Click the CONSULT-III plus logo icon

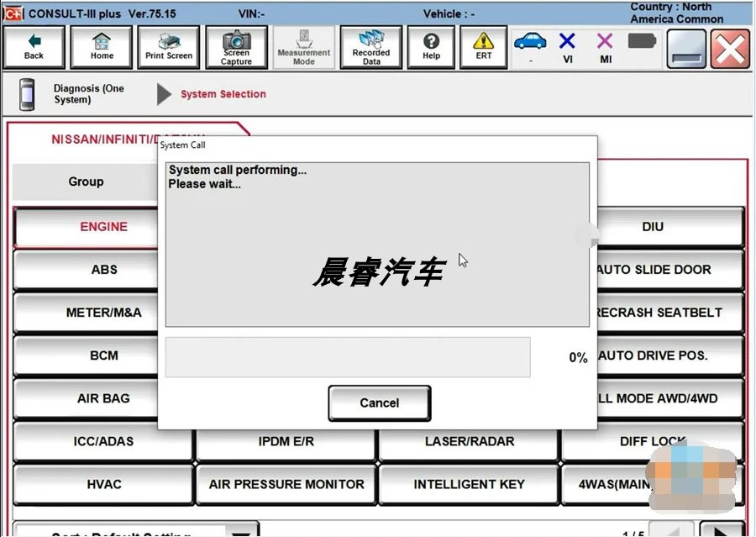tap(13, 13)
